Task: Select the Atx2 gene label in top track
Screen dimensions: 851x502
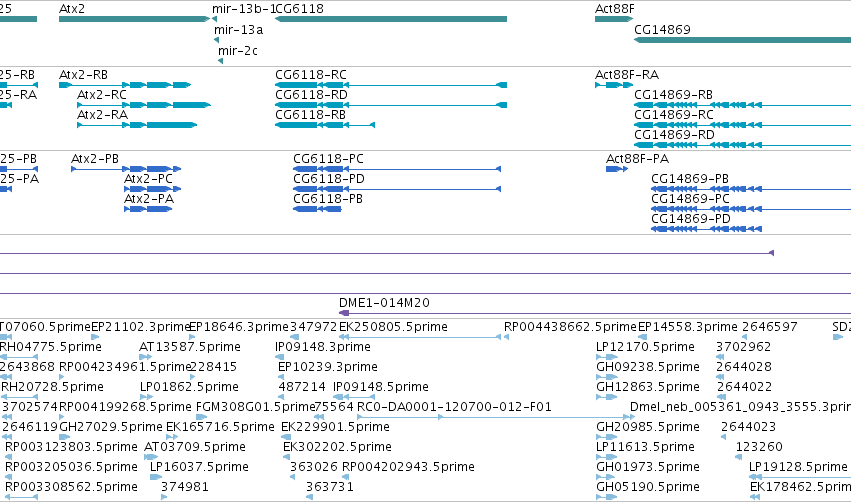Action: pos(72,9)
